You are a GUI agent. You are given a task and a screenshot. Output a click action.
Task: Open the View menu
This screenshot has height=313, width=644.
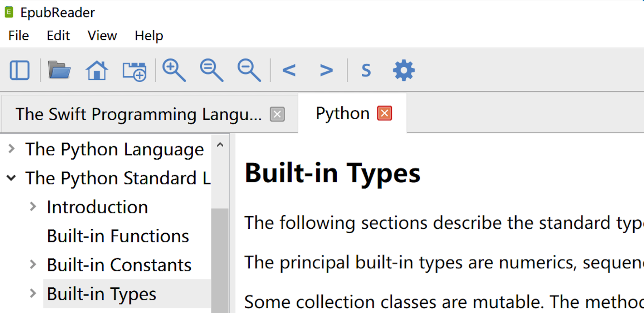pyautogui.click(x=102, y=35)
